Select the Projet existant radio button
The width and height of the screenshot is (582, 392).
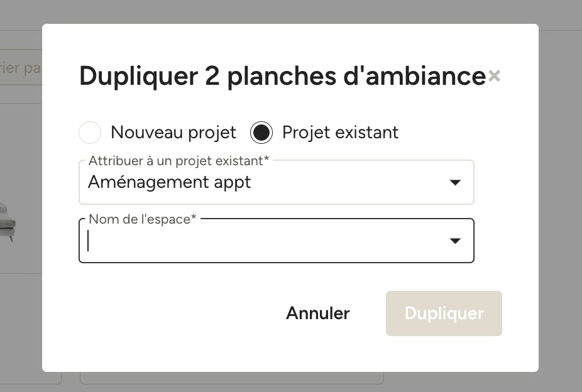click(261, 133)
